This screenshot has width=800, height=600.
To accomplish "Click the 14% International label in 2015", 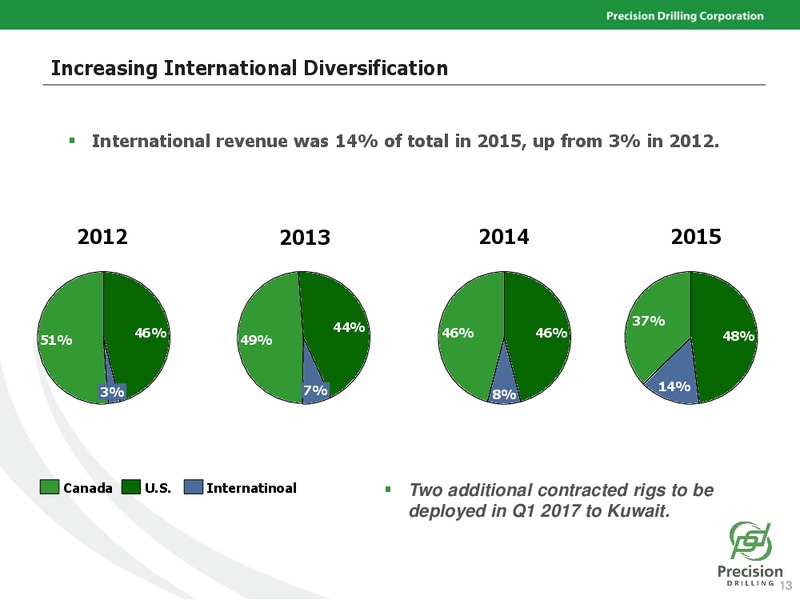I will [x=674, y=387].
